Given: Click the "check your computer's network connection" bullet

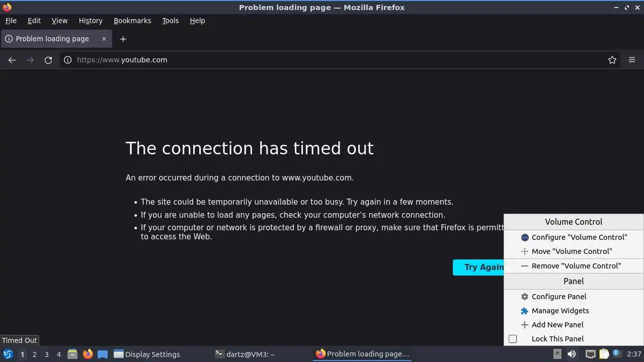Looking at the screenshot, I should 293,215.
